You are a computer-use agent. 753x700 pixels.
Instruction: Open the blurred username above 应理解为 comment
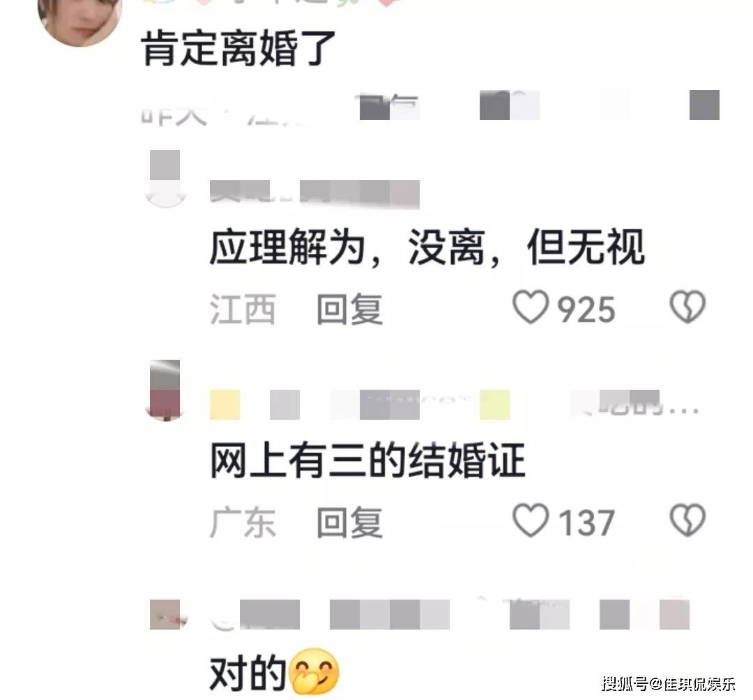[314, 194]
